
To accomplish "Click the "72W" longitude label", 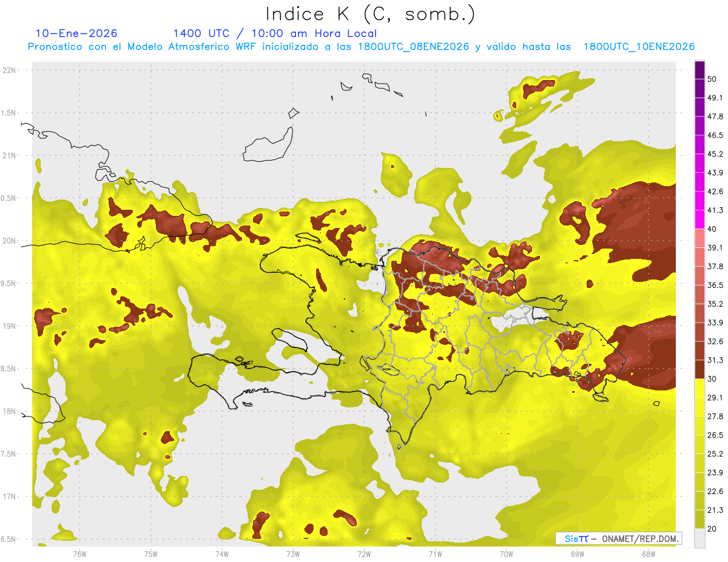I will (364, 554).
